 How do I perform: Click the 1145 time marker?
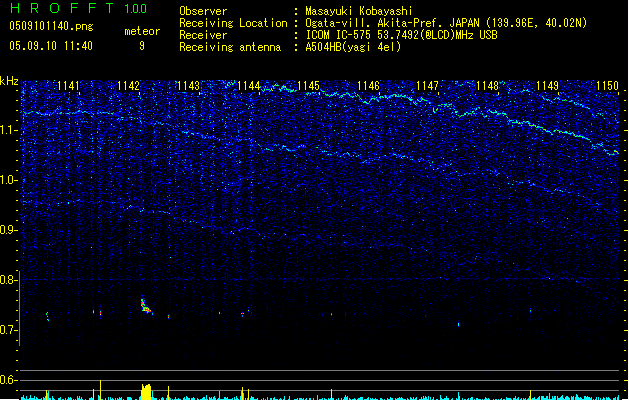pos(308,86)
